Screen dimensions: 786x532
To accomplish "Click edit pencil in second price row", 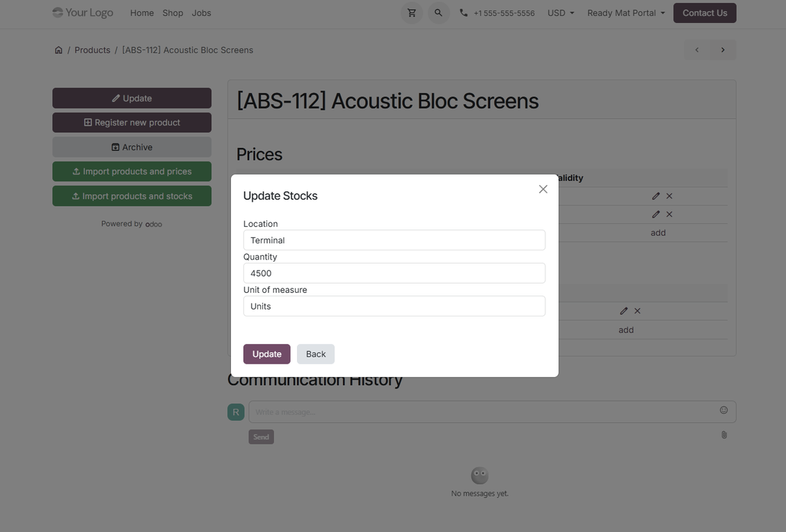I will coord(656,214).
